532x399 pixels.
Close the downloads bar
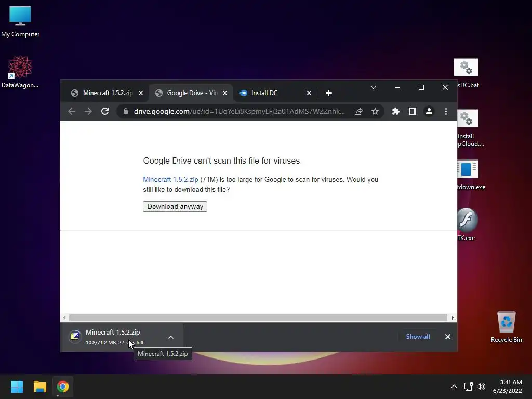point(448,337)
